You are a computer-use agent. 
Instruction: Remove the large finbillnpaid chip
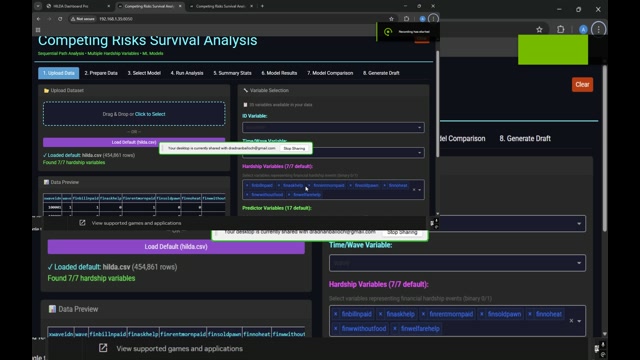click(336, 314)
